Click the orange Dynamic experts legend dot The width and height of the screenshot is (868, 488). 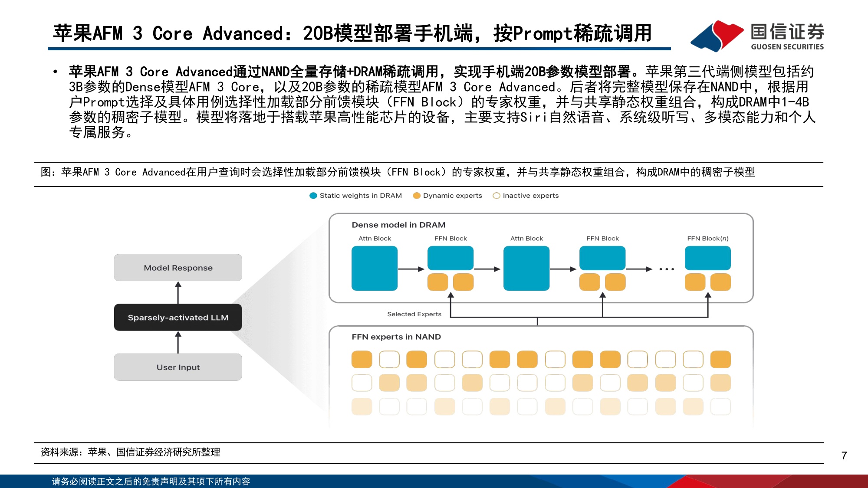click(x=417, y=196)
